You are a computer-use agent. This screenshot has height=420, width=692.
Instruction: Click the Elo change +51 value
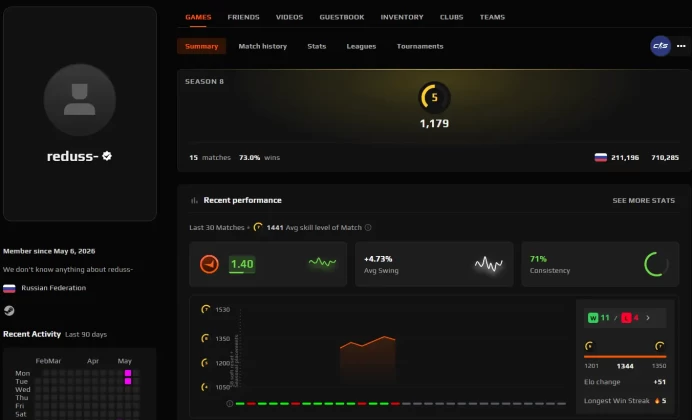point(660,382)
